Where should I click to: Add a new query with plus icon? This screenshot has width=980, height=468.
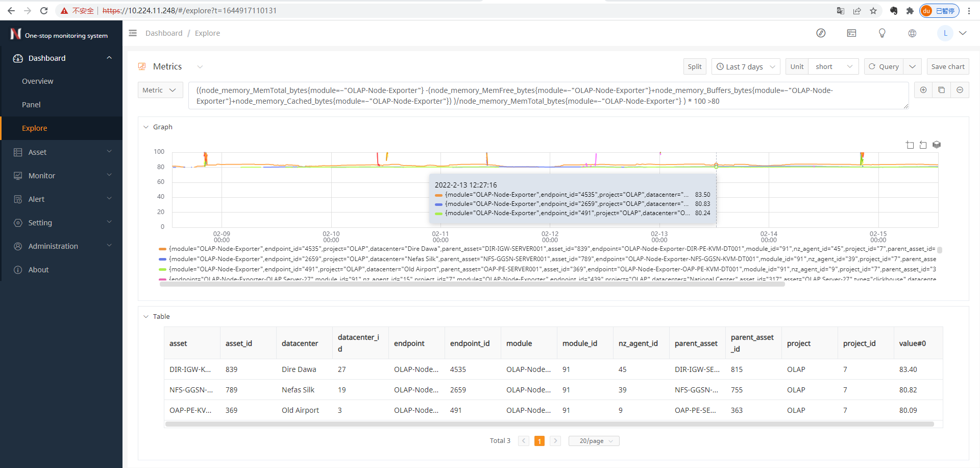point(923,90)
